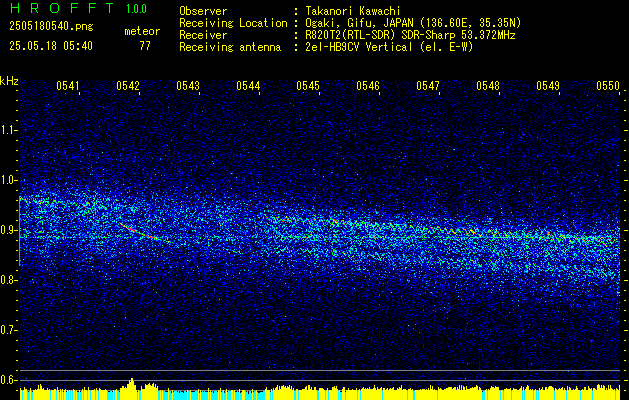Click the meteor count 77
The width and height of the screenshot is (629, 400).
[x=145, y=46]
